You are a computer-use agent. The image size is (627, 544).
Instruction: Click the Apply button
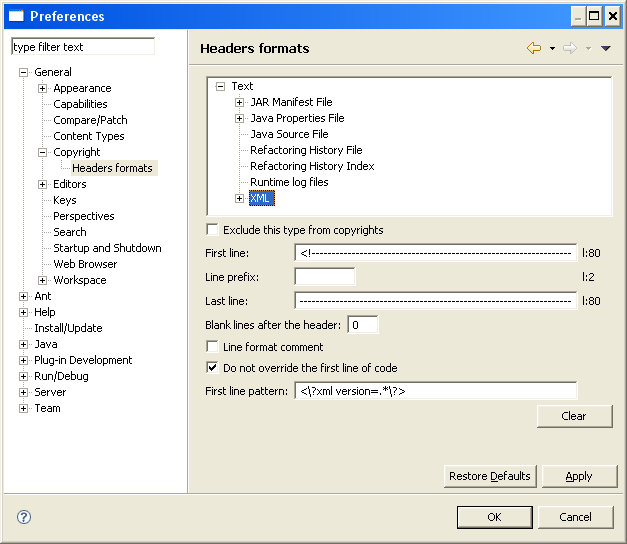579,476
